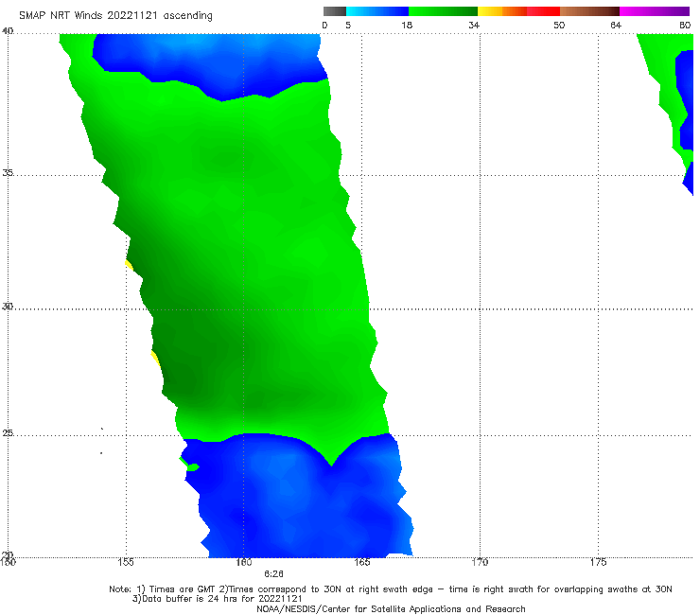
Task: Click the cyan-to-blue segment of the color bar
Action: point(377,11)
